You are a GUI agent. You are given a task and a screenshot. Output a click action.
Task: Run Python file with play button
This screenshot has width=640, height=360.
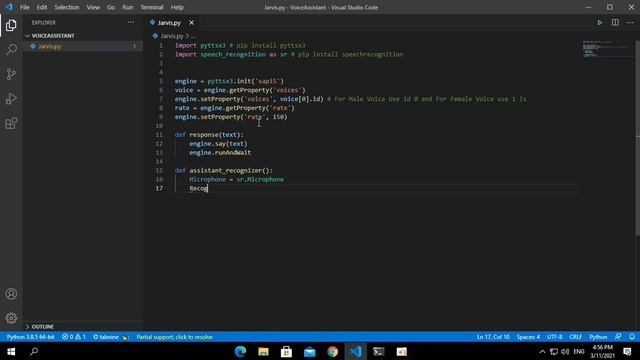click(x=599, y=23)
